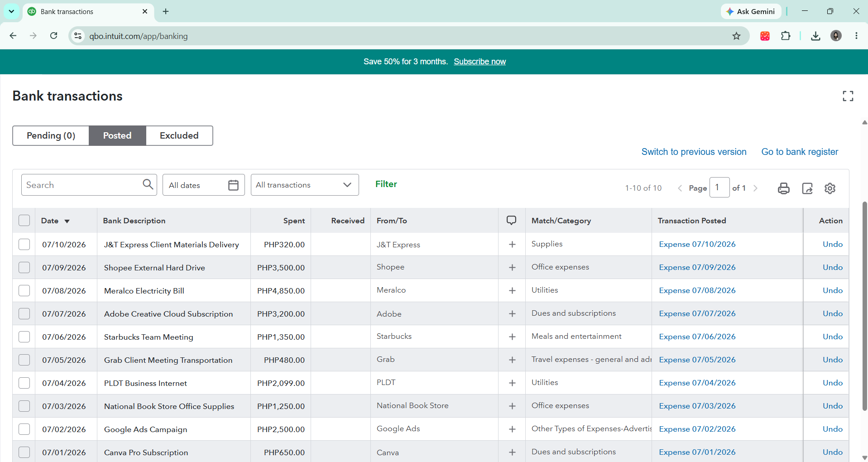Open the All dates filter dropdown

pyautogui.click(x=203, y=185)
